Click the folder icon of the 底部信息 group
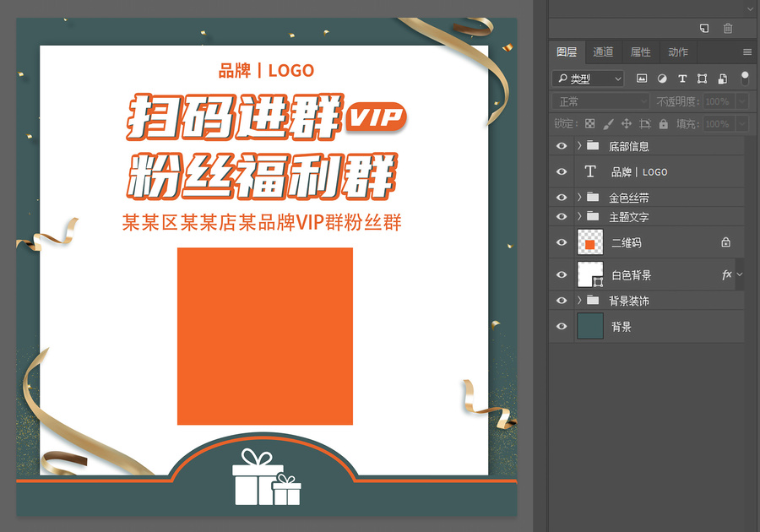The height and width of the screenshot is (532, 760). (x=593, y=145)
